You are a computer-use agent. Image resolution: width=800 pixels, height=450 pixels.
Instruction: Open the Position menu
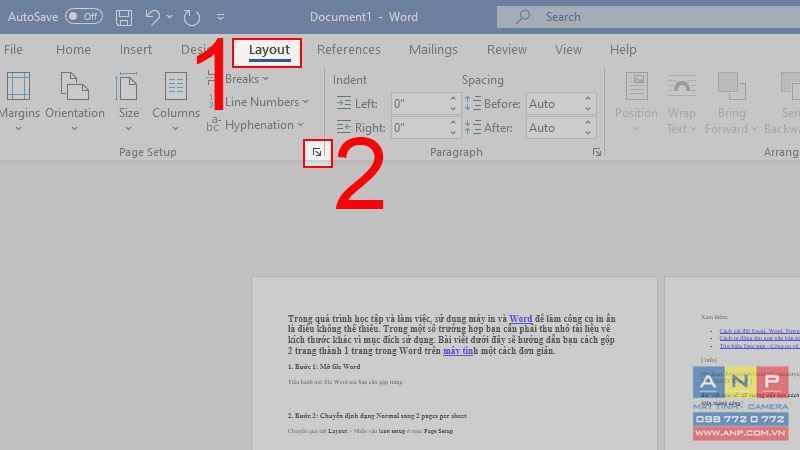636,102
